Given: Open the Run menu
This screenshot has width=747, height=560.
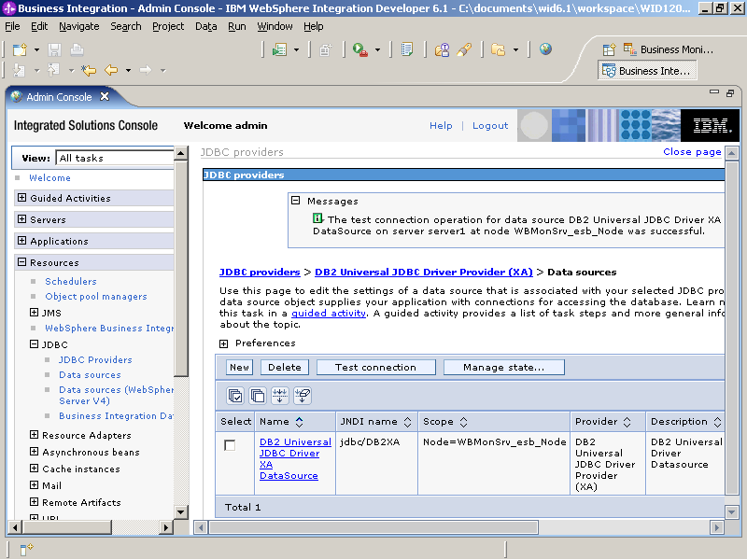Looking at the screenshot, I should [x=237, y=26].
